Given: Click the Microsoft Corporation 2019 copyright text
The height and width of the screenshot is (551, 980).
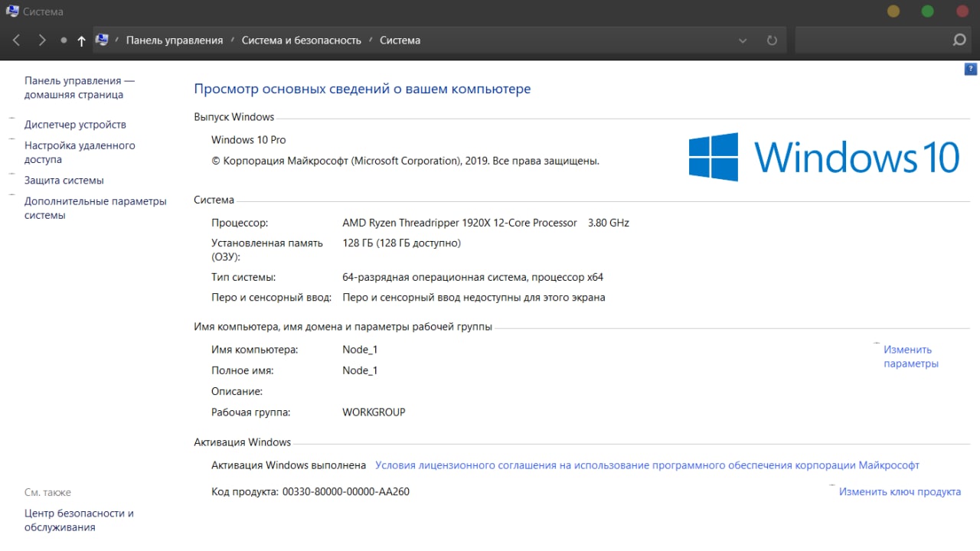Looking at the screenshot, I should tap(405, 161).
